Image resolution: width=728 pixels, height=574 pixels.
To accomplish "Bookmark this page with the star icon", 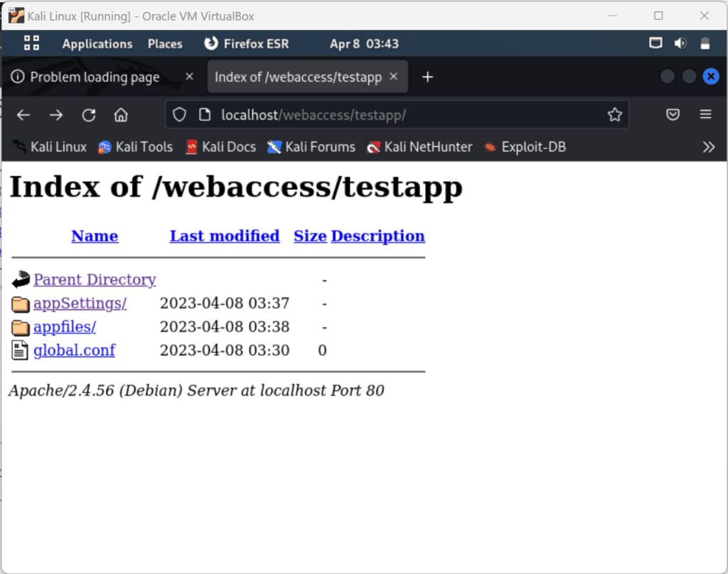I will [614, 115].
